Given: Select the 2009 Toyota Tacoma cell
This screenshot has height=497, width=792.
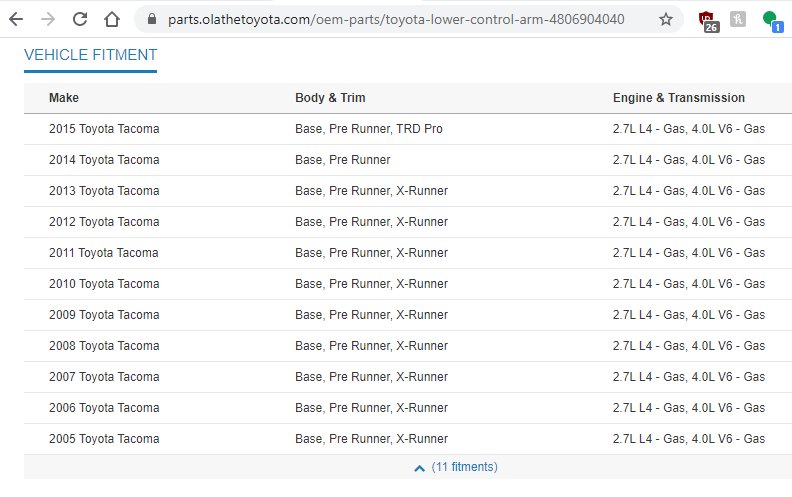Looking at the screenshot, I should (x=104, y=315).
